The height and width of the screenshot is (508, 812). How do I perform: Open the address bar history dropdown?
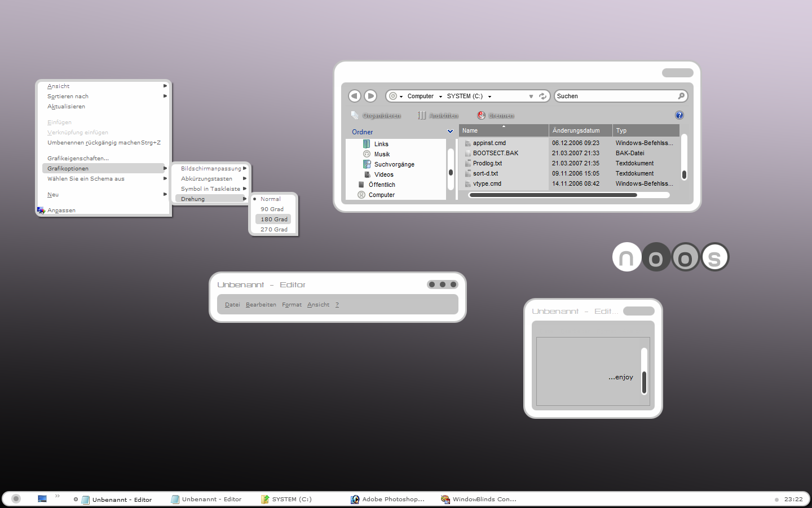pos(531,97)
